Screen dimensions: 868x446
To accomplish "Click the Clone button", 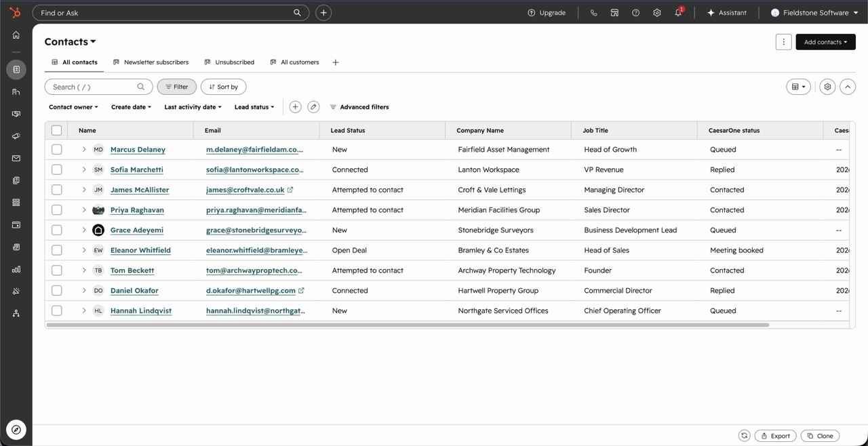I will point(820,436).
